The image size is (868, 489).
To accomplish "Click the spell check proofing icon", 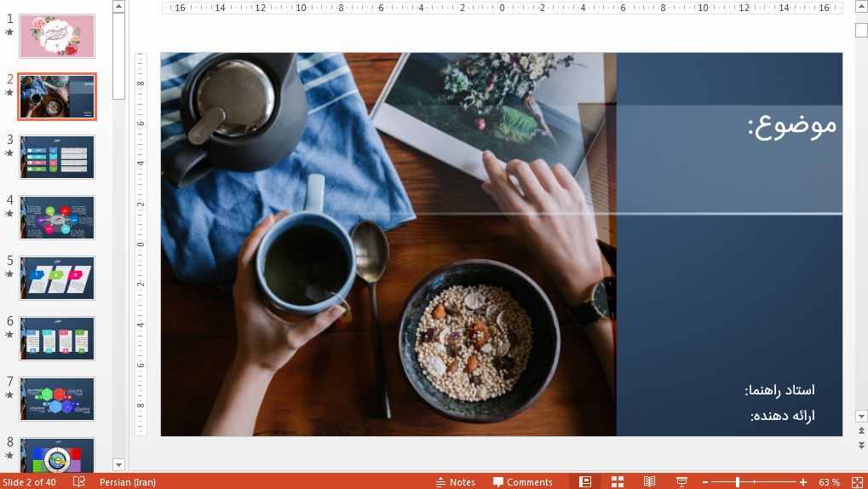I will click(x=79, y=481).
